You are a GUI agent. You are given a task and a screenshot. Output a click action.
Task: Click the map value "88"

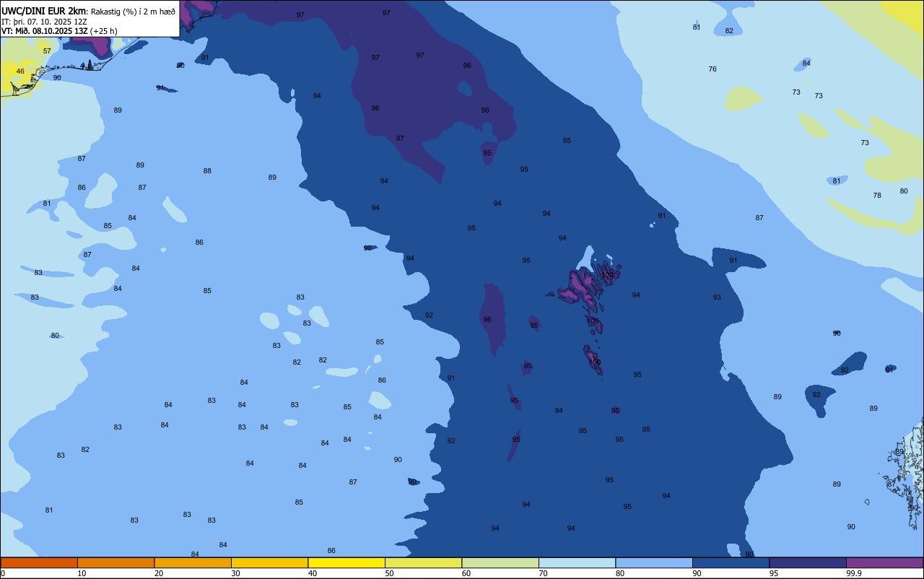click(207, 171)
